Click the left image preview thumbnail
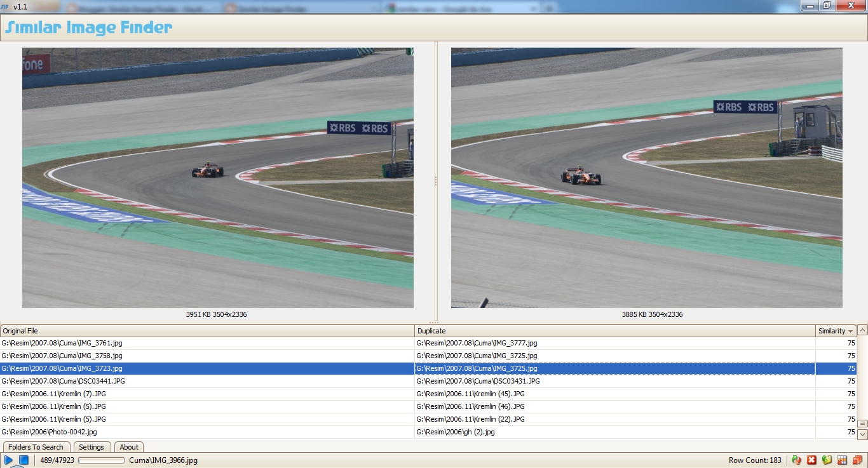868x468 pixels. click(217, 178)
